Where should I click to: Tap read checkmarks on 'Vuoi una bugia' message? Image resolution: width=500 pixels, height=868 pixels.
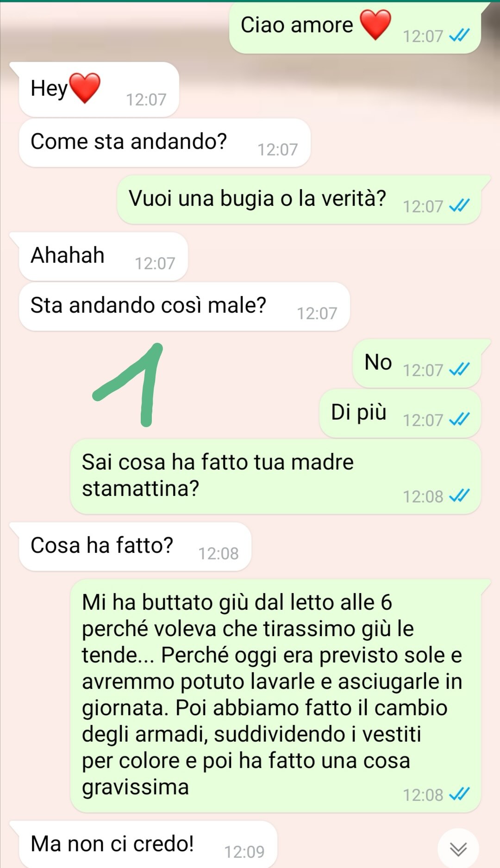point(460,205)
